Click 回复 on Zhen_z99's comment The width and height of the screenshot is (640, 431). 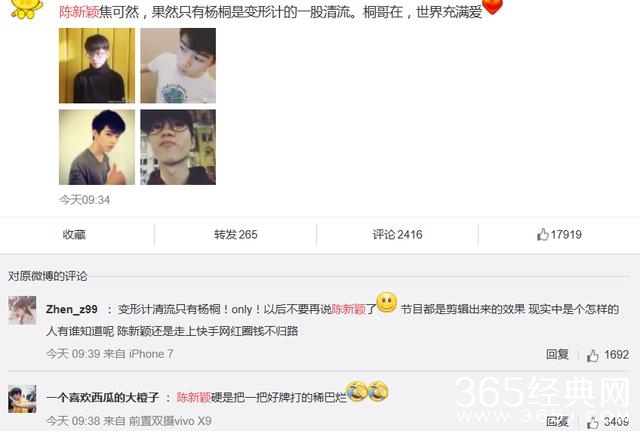click(x=557, y=354)
